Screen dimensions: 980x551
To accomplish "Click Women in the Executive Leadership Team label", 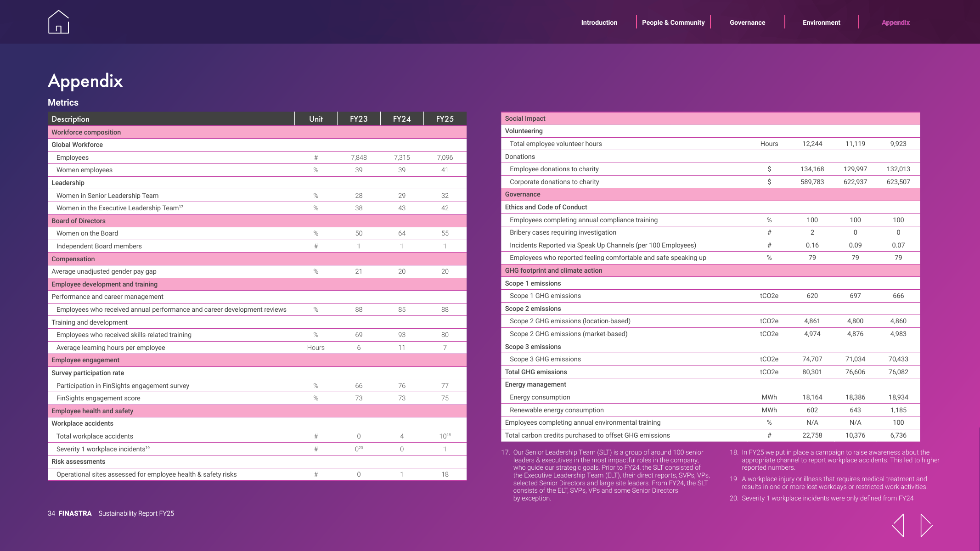I will tap(119, 208).
